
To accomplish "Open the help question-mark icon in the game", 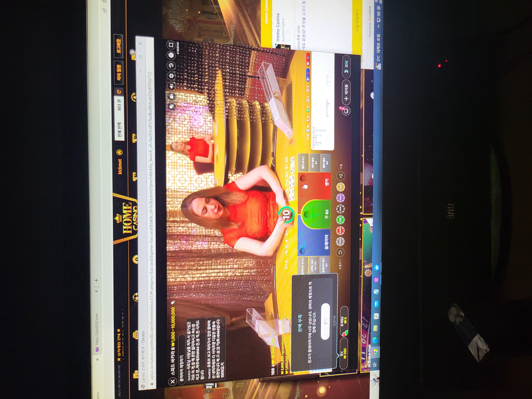I will pyautogui.click(x=171, y=55).
